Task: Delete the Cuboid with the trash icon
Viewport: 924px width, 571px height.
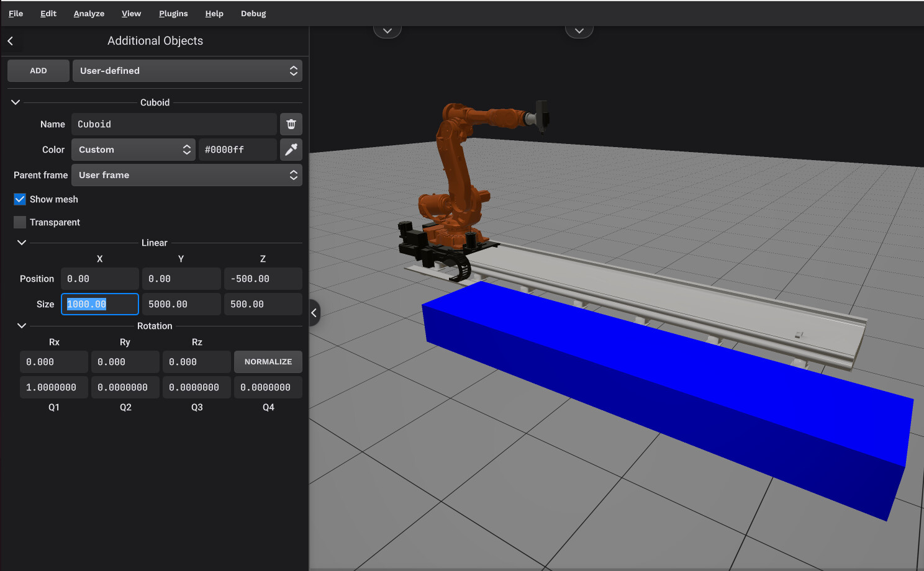Action: [291, 124]
